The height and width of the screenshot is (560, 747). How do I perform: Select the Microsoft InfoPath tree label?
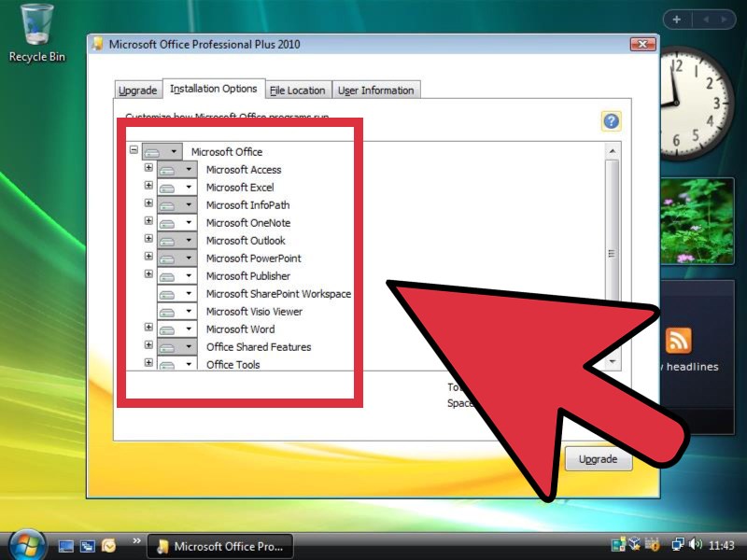tap(247, 205)
